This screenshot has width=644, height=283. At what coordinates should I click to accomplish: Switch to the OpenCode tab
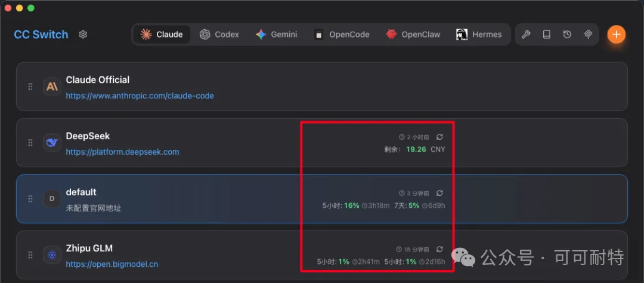point(342,35)
